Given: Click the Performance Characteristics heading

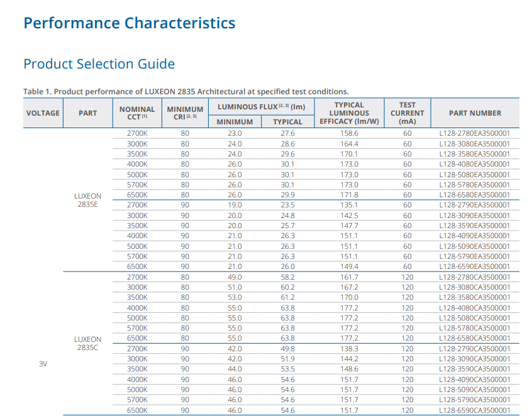Looking at the screenshot, I should coord(129,23).
